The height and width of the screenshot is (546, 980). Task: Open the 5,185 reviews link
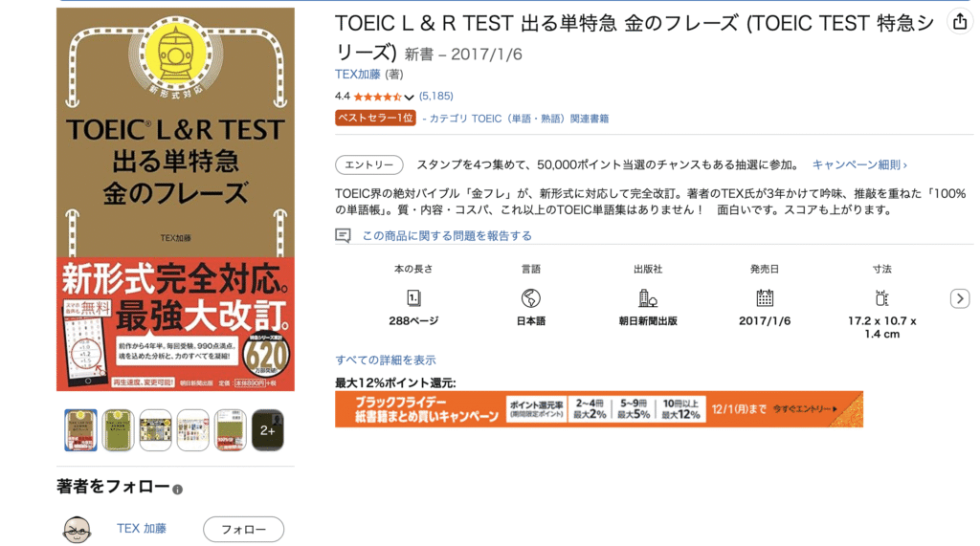click(436, 97)
